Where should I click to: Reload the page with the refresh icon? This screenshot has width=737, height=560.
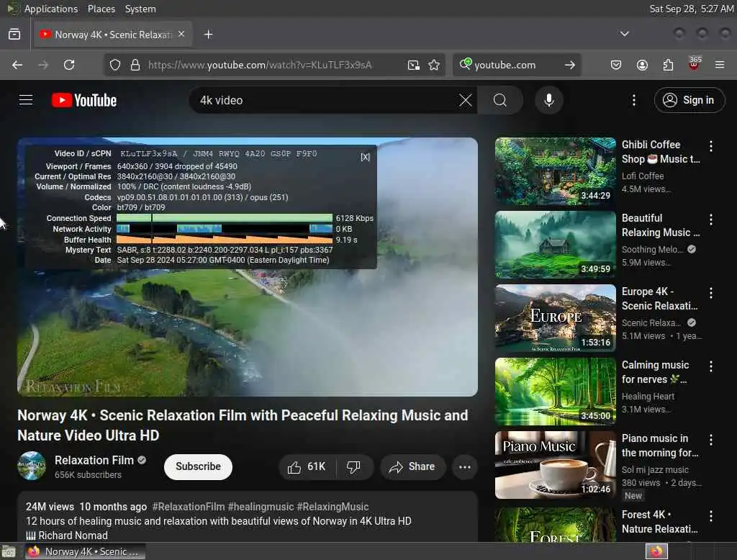pos(69,65)
